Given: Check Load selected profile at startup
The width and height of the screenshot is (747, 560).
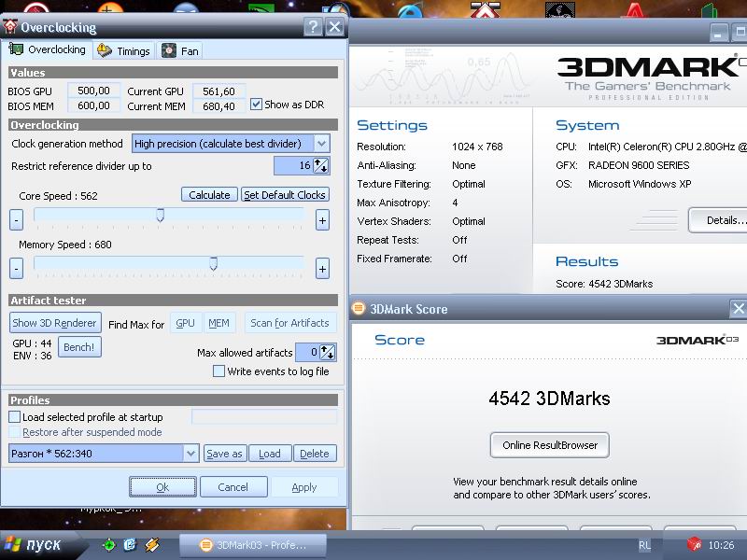Looking at the screenshot, I should click(x=15, y=417).
